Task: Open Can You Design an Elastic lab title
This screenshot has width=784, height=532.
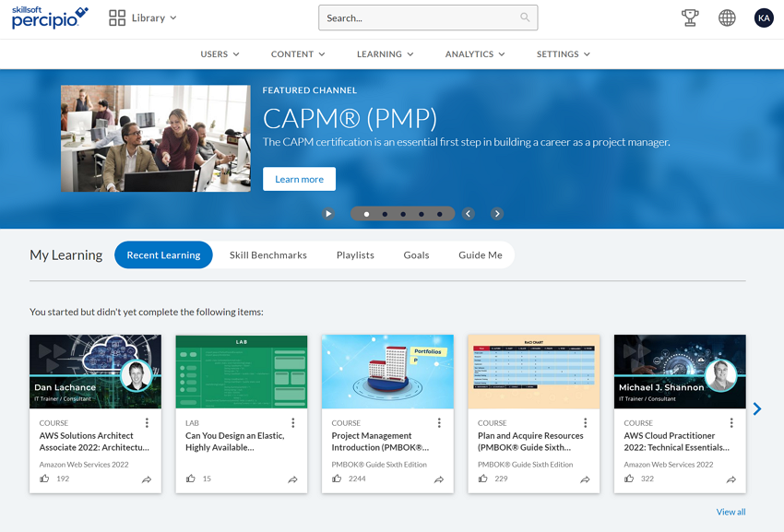Action: pos(235,442)
